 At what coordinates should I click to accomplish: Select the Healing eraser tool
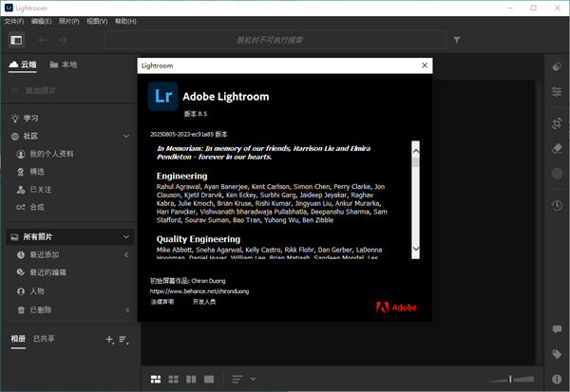pos(557,149)
